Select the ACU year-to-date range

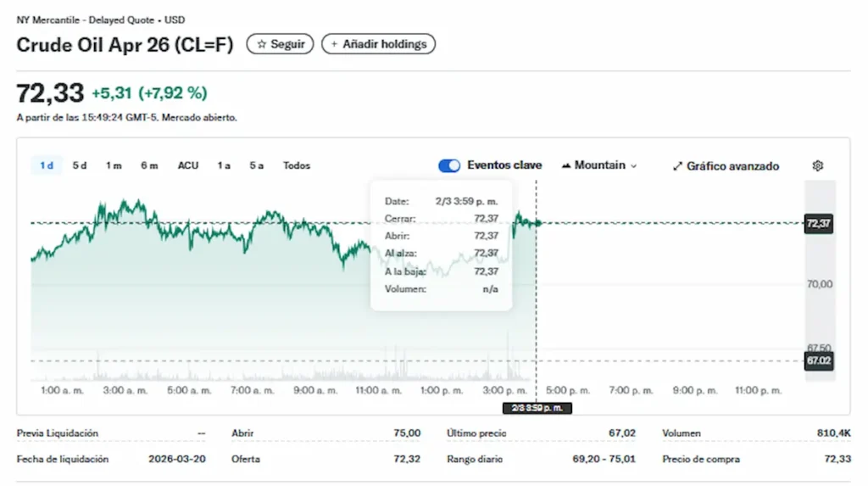(x=188, y=165)
